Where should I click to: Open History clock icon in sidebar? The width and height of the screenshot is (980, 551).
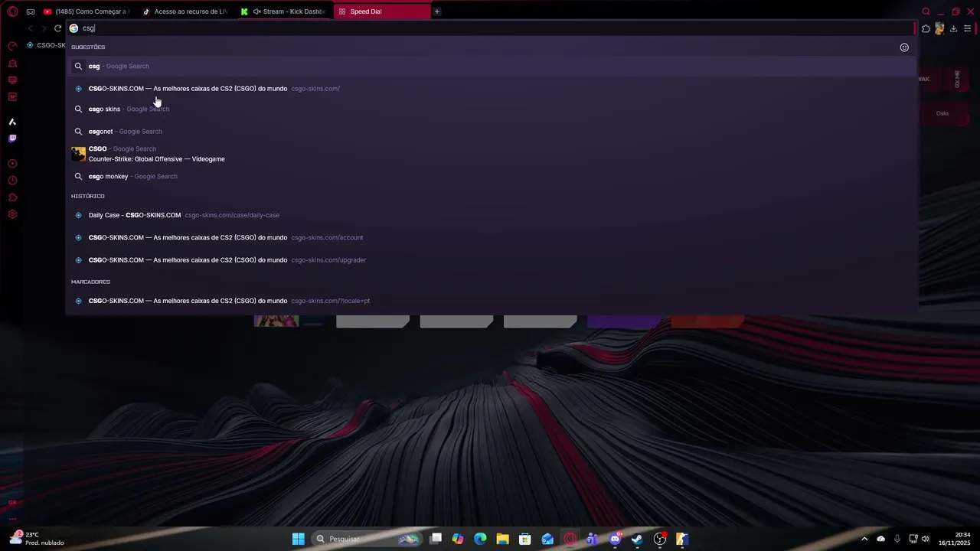tap(12, 181)
